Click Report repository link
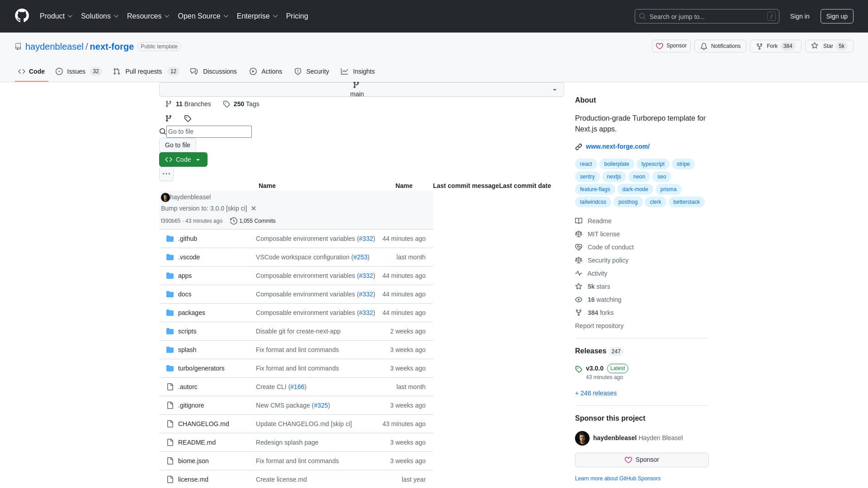This screenshot has width=868, height=488. 599,326
